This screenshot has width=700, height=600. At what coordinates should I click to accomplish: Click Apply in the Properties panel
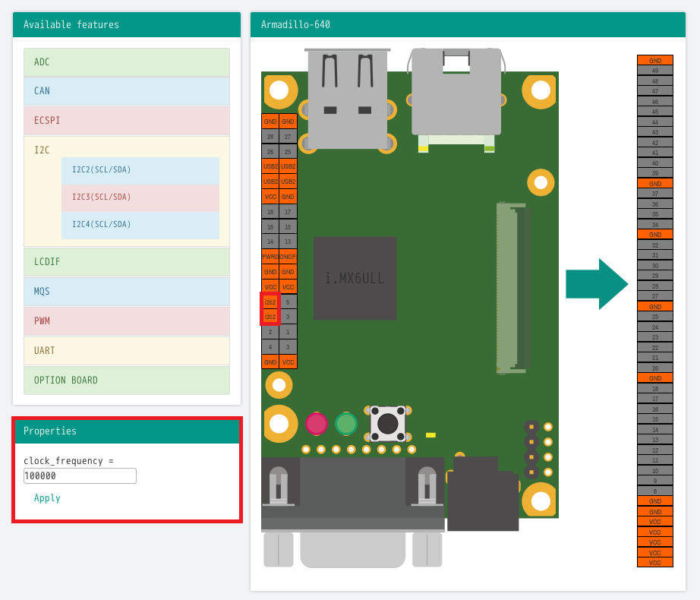[x=47, y=498]
